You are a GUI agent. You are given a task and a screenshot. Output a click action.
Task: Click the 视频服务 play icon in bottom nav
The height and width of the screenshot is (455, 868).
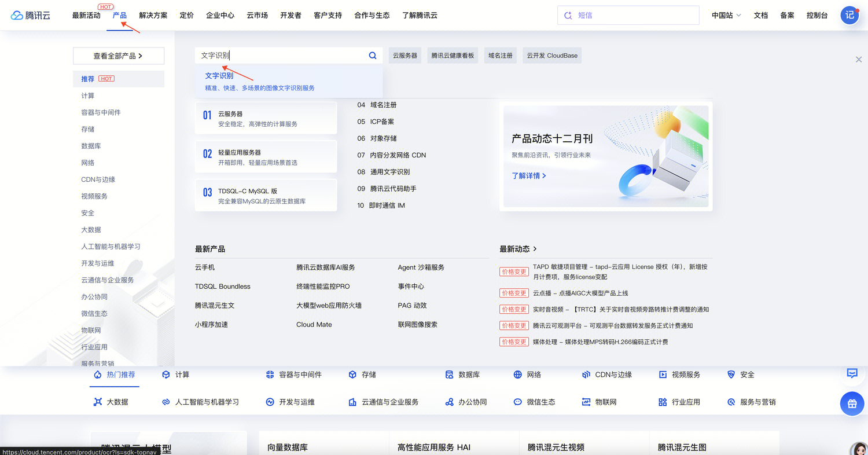point(662,375)
